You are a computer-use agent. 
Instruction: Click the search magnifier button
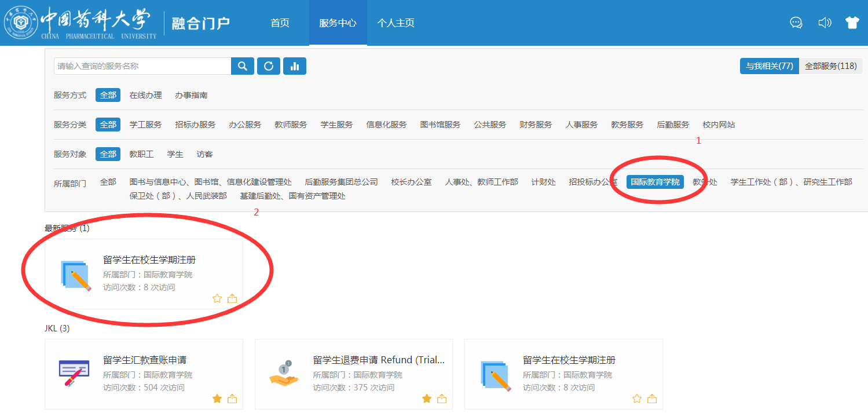[x=243, y=66]
